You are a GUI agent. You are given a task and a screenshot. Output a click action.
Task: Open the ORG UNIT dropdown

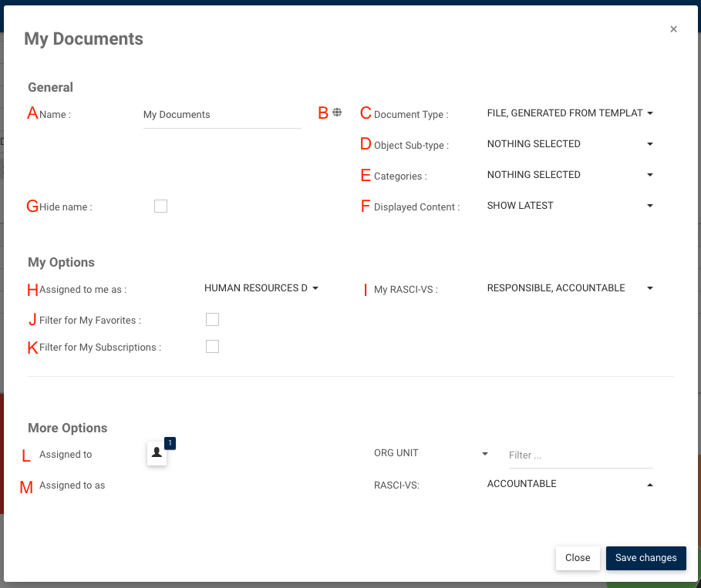[x=430, y=453]
